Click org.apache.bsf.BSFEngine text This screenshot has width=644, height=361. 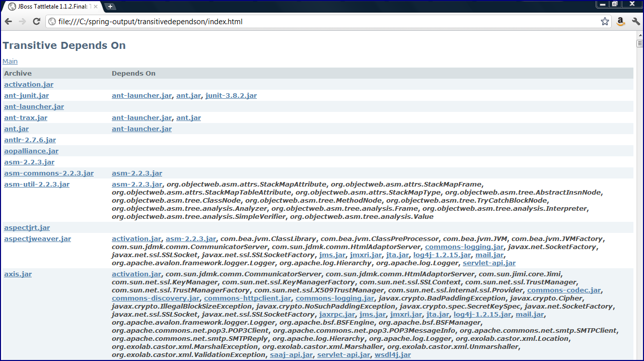(x=326, y=322)
